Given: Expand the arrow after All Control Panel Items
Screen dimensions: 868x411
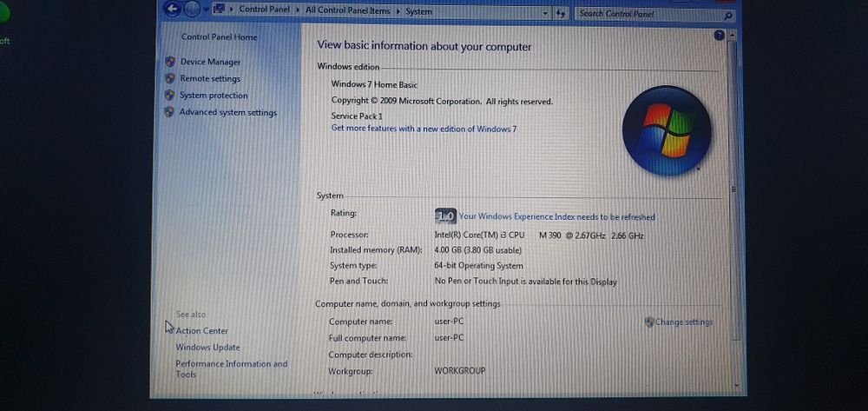Looking at the screenshot, I should point(398,11).
